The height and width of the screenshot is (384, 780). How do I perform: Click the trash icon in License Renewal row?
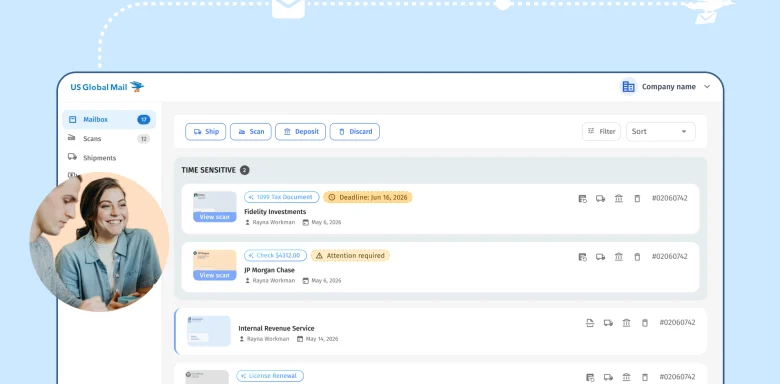tap(645, 377)
